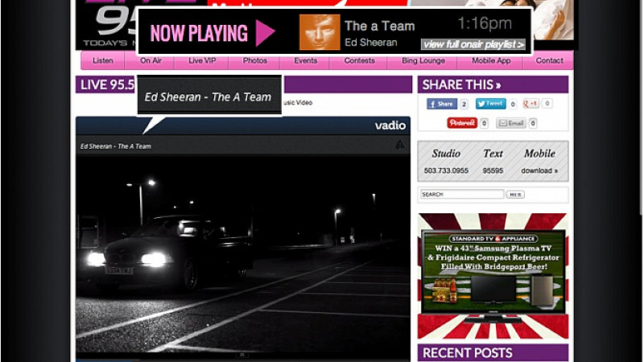Click The a Team song title in Now Playing
644x362 pixels.
click(x=379, y=26)
